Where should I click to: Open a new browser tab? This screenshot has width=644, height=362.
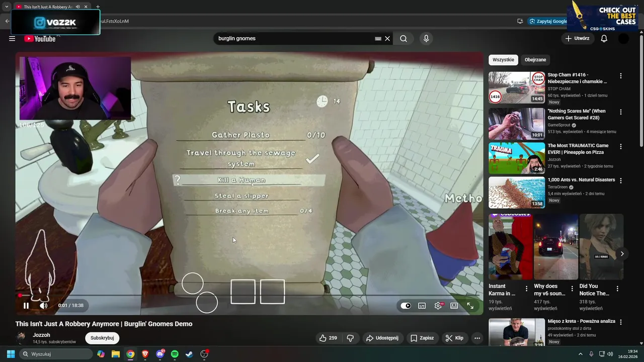point(98,7)
